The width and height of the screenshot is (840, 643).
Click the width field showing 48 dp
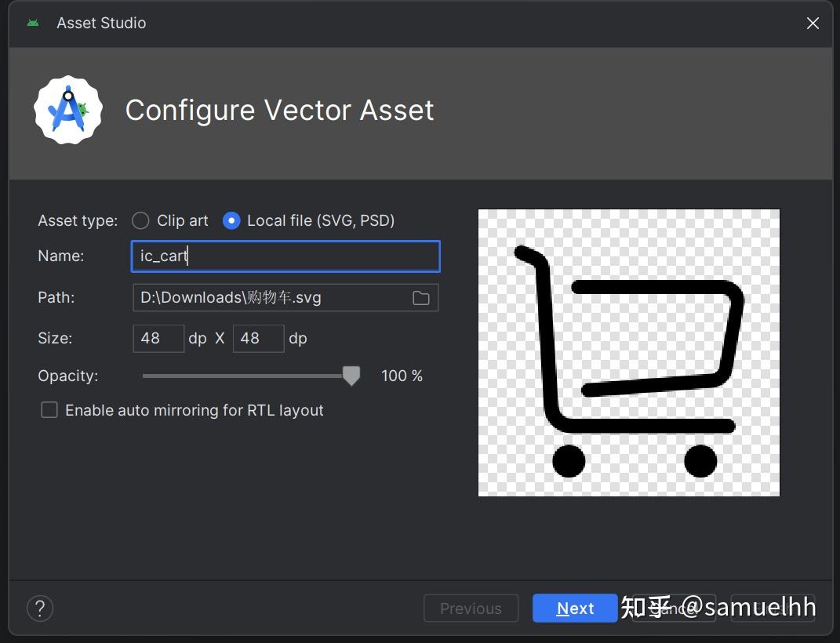click(158, 338)
